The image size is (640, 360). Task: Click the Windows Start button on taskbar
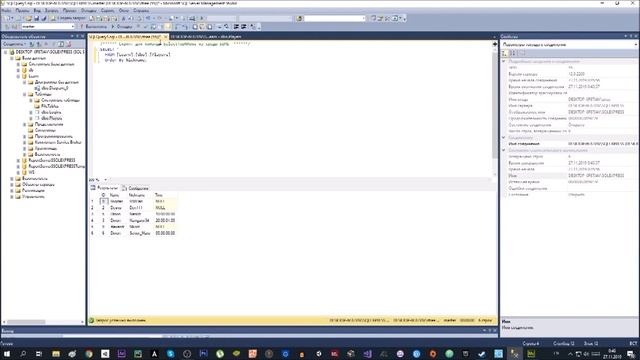point(7,353)
